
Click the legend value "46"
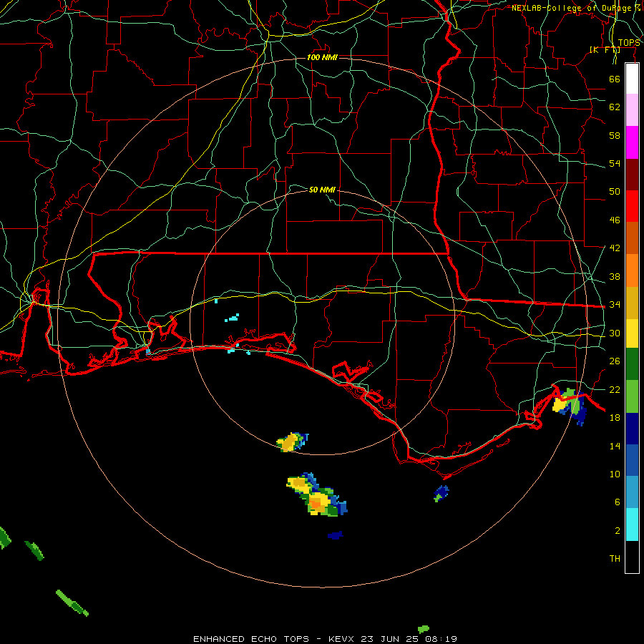[x=615, y=220]
